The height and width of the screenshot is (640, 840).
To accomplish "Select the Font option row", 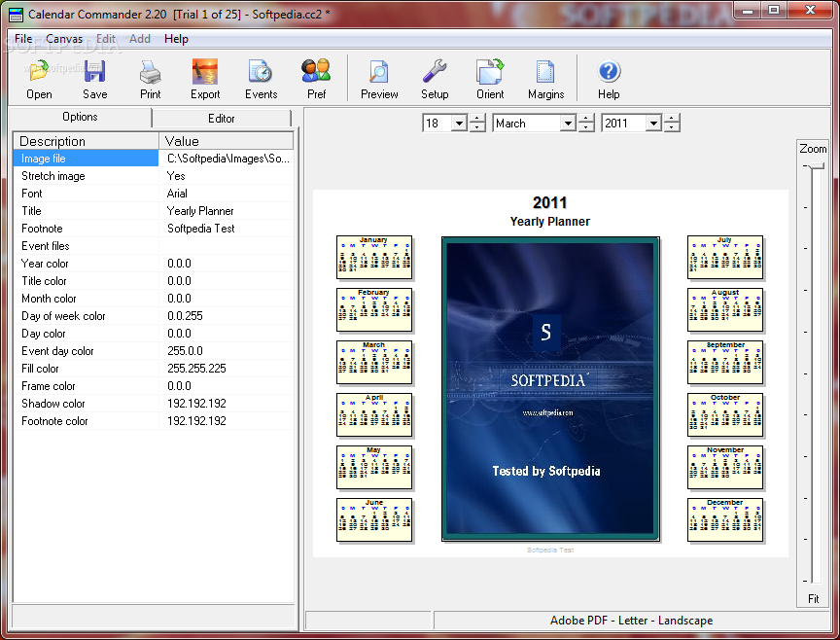I will pyautogui.click(x=154, y=194).
